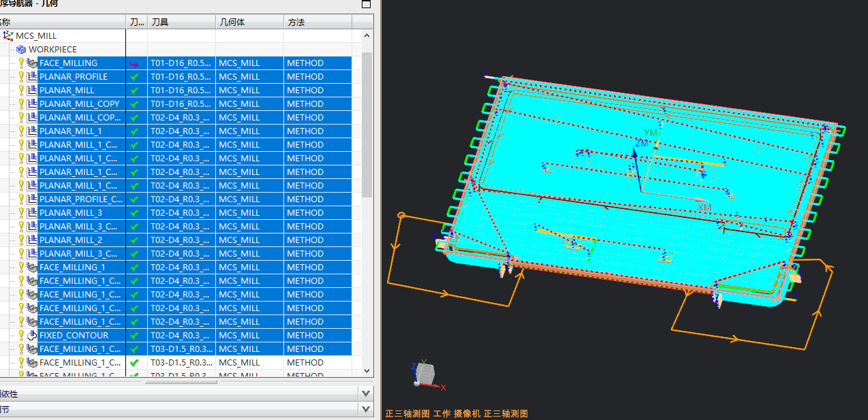Select the PLANAR_MILL_COPY operation
Viewport: 868px width, 420px height.
coord(80,103)
